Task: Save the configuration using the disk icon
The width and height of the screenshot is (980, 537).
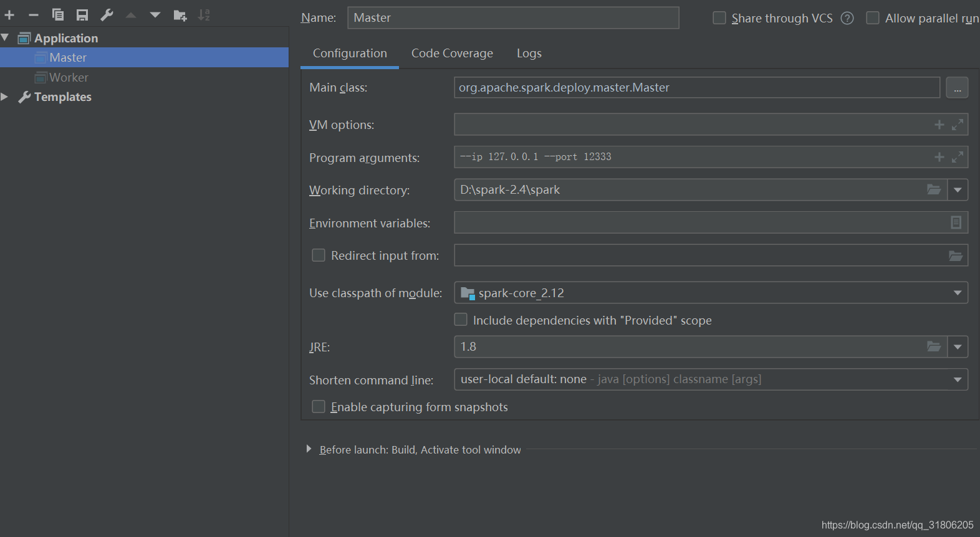Action: (82, 15)
